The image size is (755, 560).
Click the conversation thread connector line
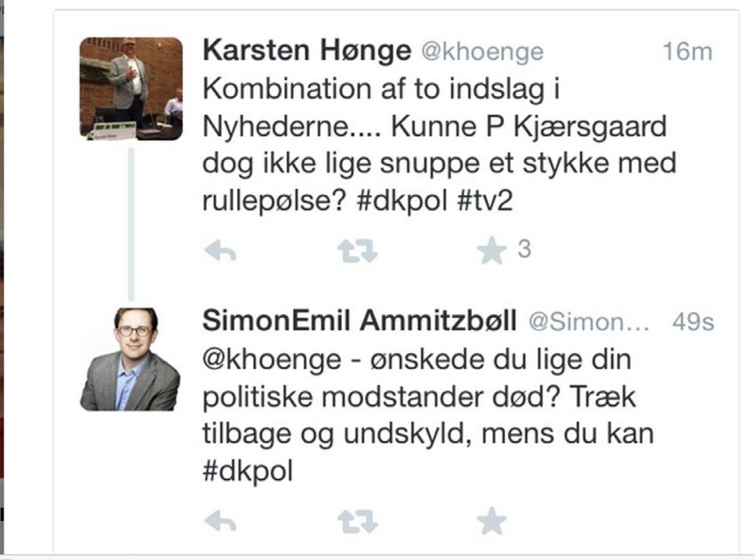131,224
